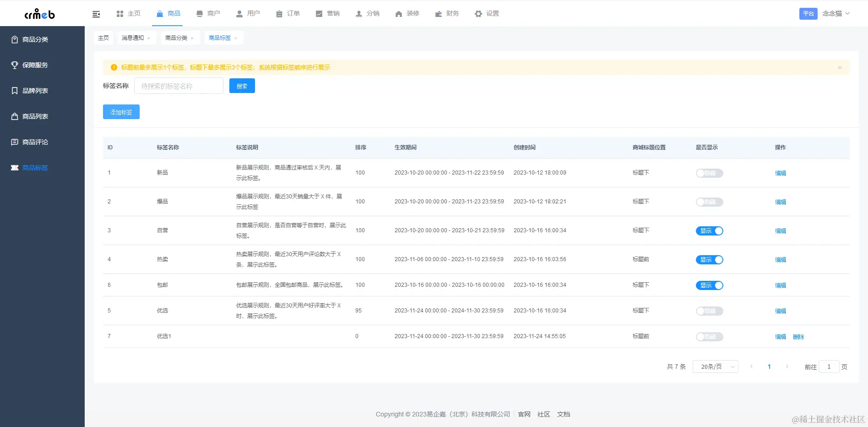
Task: Click the 订单 clipboard icon in the top nav
Action: 279,14
